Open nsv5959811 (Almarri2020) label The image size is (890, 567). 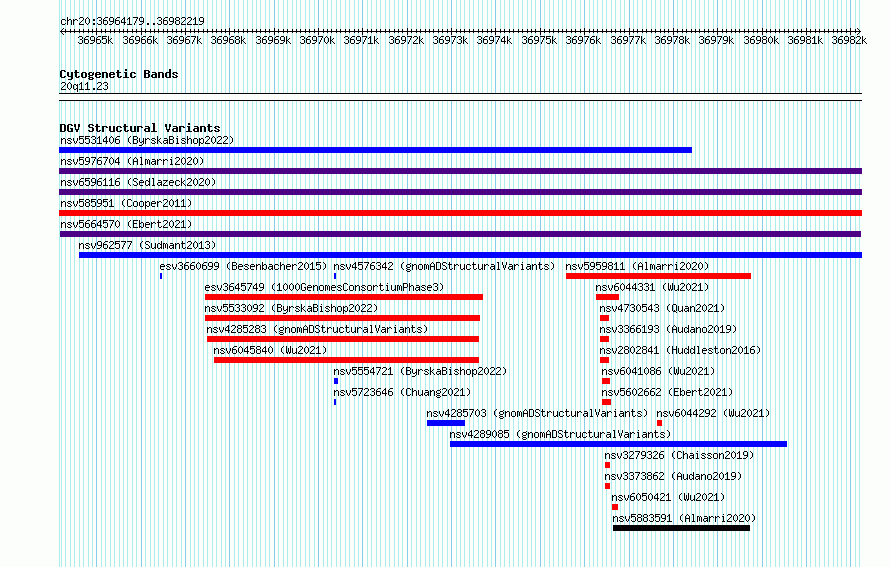point(637,266)
